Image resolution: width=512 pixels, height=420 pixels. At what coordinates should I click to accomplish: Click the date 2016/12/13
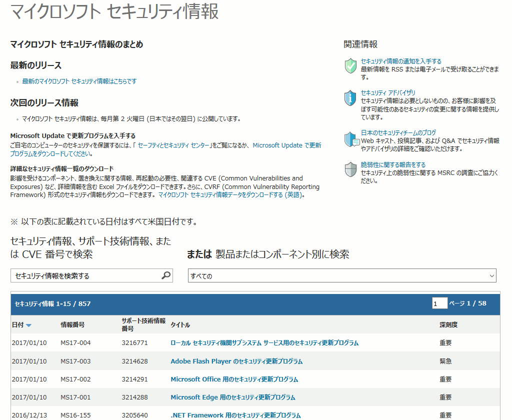[29, 415]
